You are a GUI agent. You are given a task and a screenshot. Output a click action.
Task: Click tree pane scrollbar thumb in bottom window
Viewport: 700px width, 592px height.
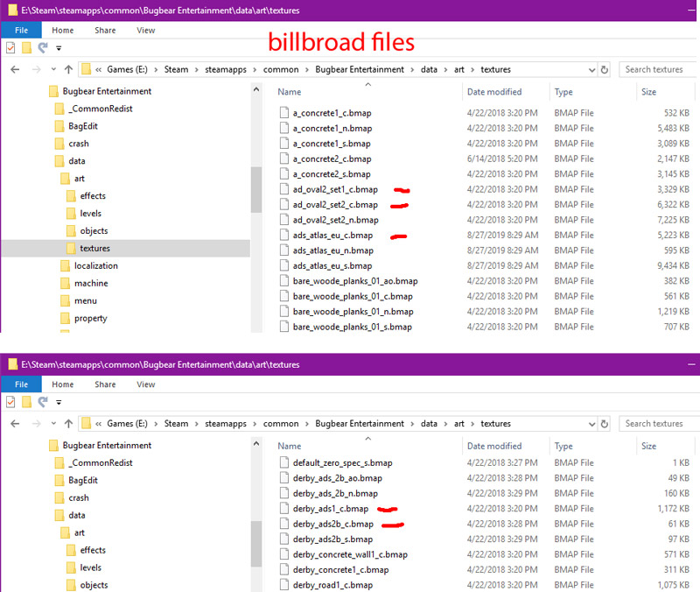(x=256, y=543)
